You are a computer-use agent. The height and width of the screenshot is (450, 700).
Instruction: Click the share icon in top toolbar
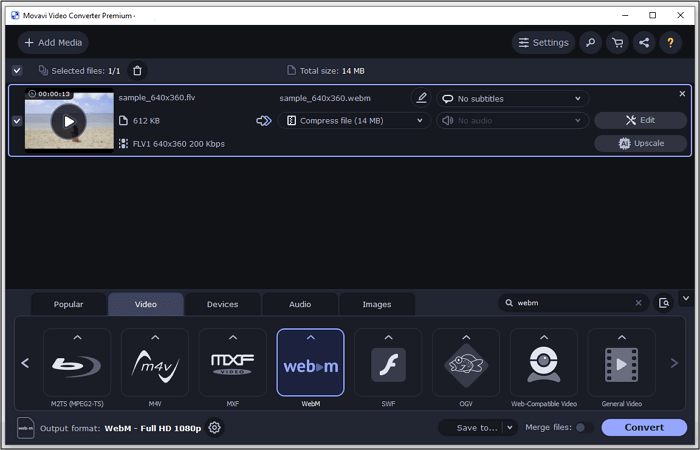point(644,43)
